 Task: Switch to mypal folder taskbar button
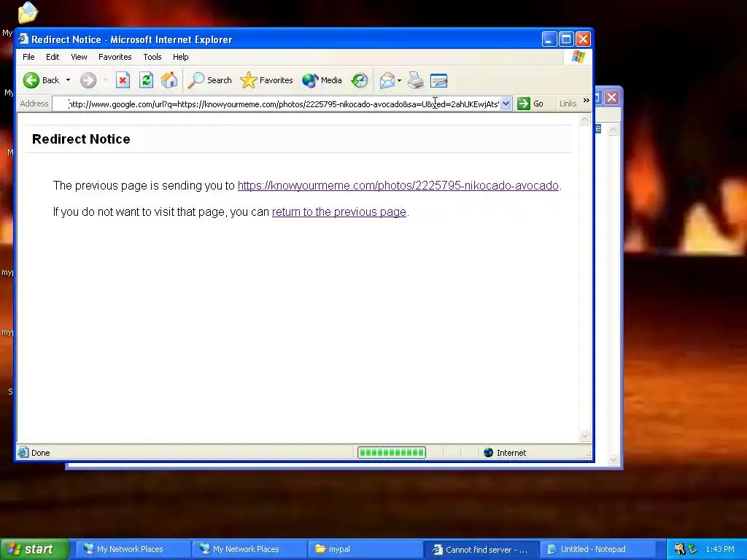[x=365, y=549]
